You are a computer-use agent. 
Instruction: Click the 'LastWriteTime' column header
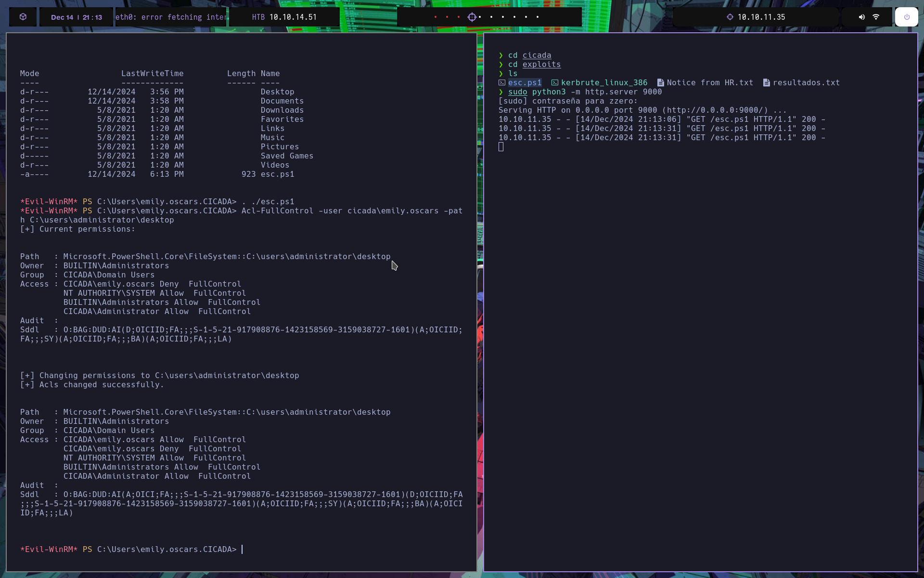[153, 74]
